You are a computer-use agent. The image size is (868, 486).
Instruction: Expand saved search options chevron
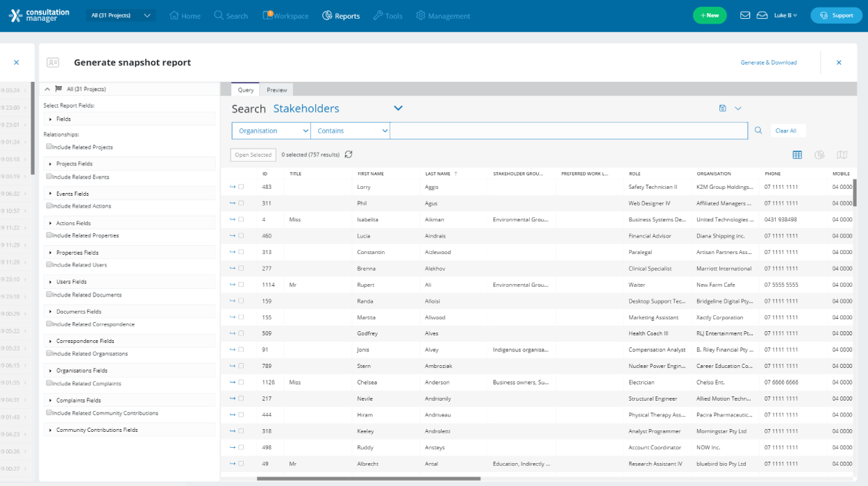click(738, 108)
